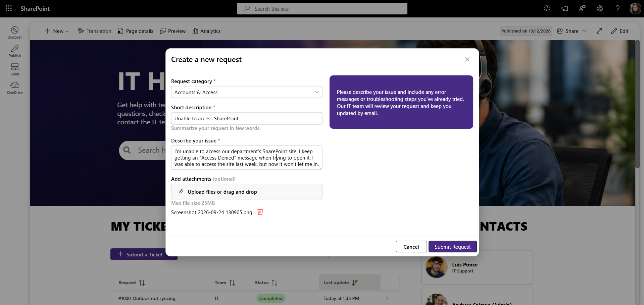
Task: Open the Help question mark
Action: point(617,9)
